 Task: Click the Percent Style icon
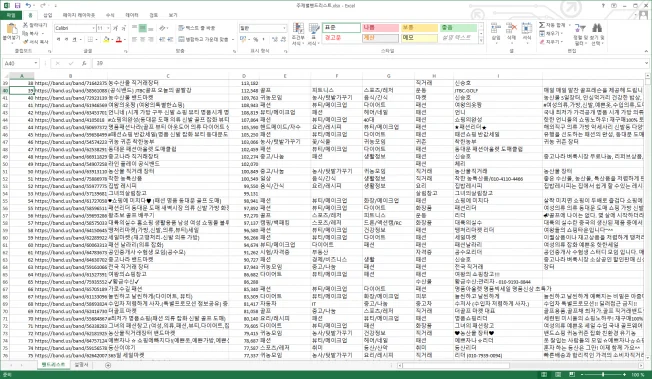pos(256,40)
